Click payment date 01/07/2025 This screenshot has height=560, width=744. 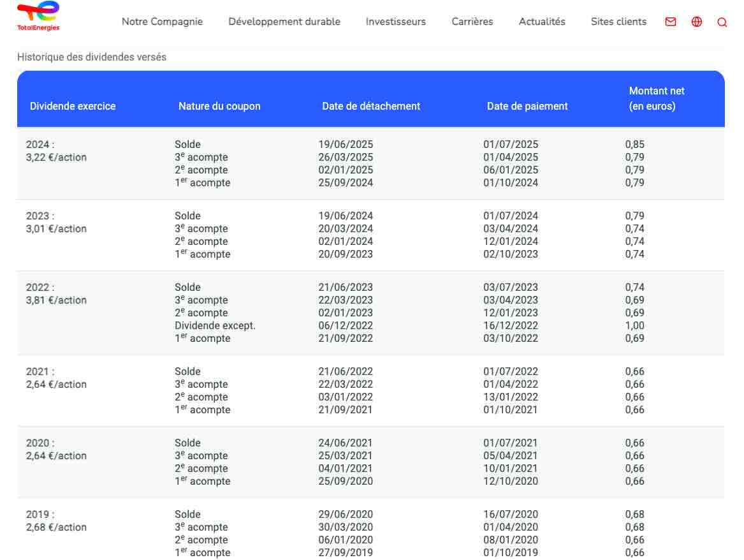tap(511, 144)
